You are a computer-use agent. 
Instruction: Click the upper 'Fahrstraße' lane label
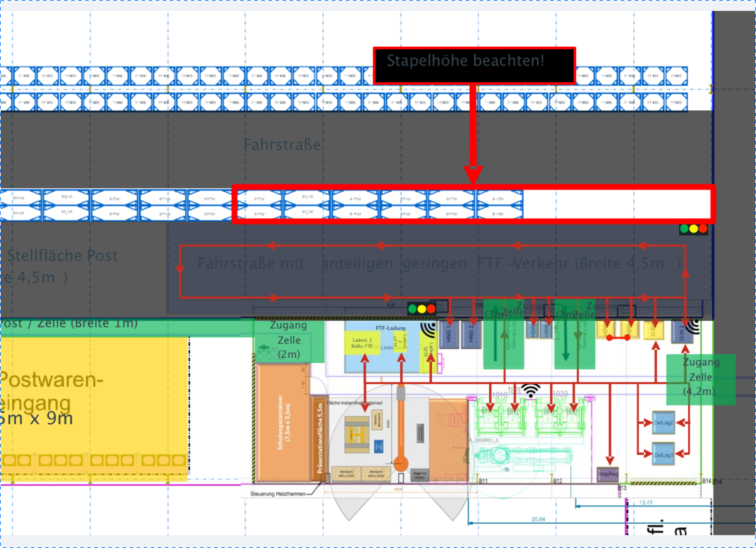(282, 145)
